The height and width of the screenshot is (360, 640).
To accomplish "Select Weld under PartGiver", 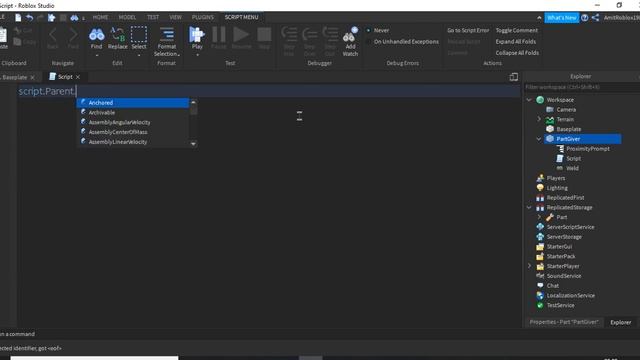I will pos(572,169).
